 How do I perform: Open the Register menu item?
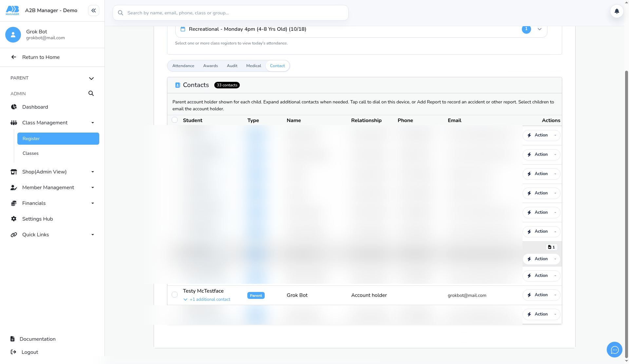tap(58, 138)
